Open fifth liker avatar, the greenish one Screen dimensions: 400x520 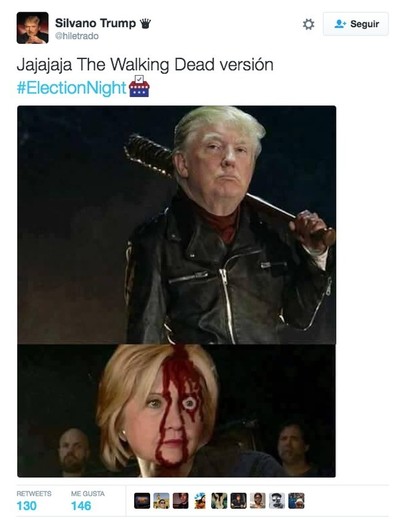pyautogui.click(x=219, y=501)
